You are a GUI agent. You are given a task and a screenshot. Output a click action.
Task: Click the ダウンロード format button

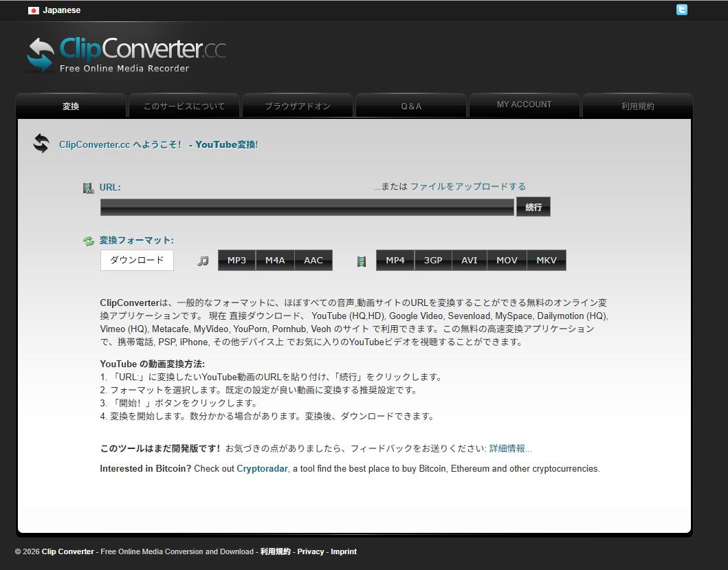137,260
